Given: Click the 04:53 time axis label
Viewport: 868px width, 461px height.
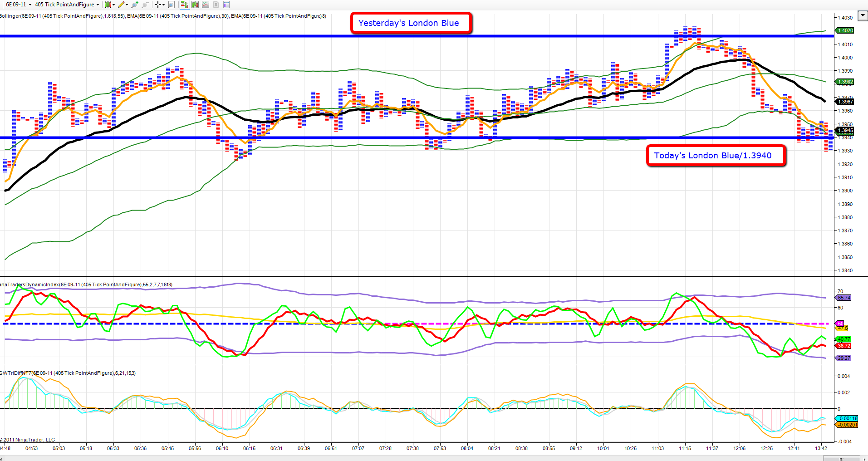Looking at the screenshot, I should point(31,448).
